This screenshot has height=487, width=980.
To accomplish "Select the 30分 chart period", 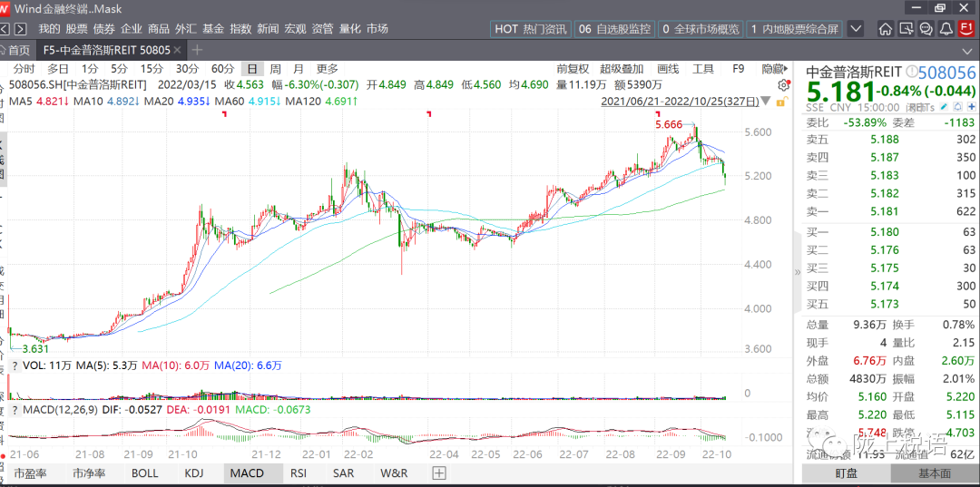I will point(187,69).
